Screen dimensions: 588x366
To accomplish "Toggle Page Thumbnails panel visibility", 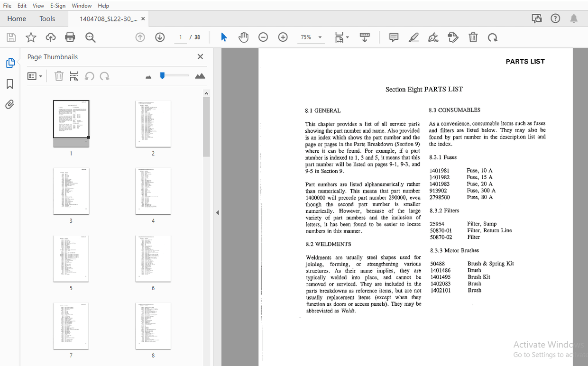I will tap(9, 62).
